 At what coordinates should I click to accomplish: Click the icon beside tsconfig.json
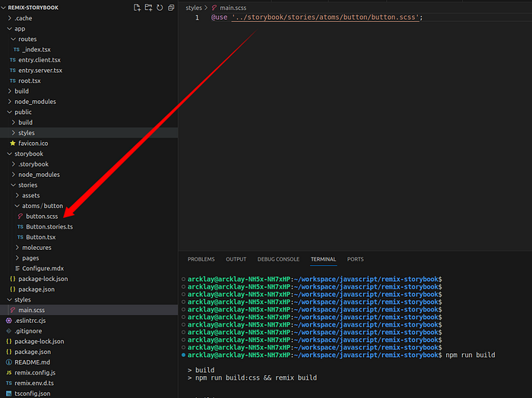point(9,393)
